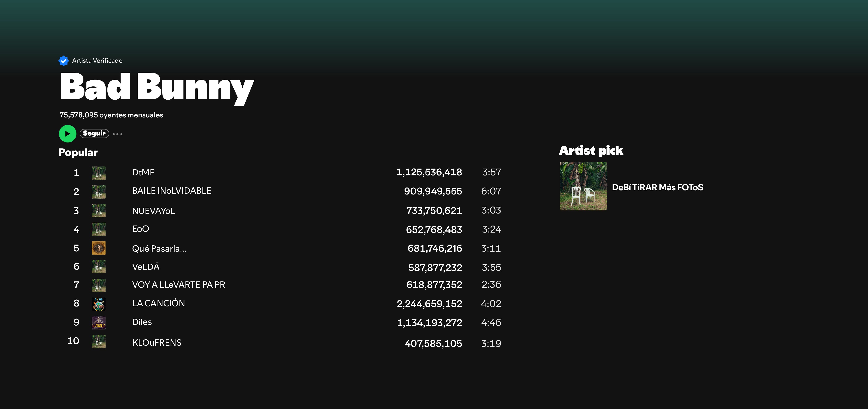Select the VeLDÁ track title
The image size is (868, 409).
[x=146, y=267]
